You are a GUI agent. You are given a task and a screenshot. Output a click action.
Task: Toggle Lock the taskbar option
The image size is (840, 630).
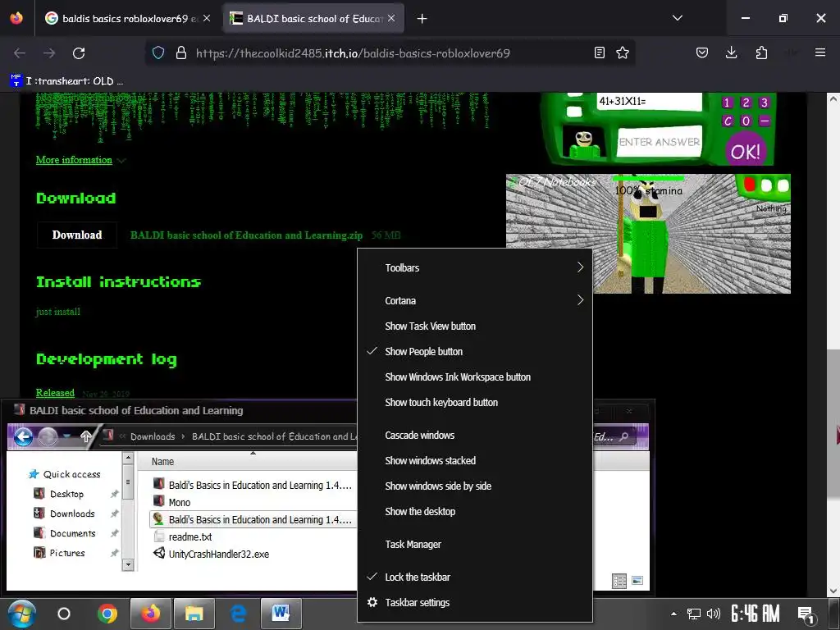click(x=475, y=577)
